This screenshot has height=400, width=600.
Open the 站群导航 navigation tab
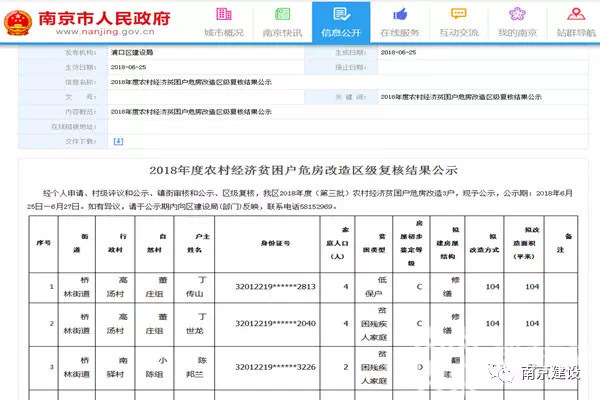(x=576, y=22)
